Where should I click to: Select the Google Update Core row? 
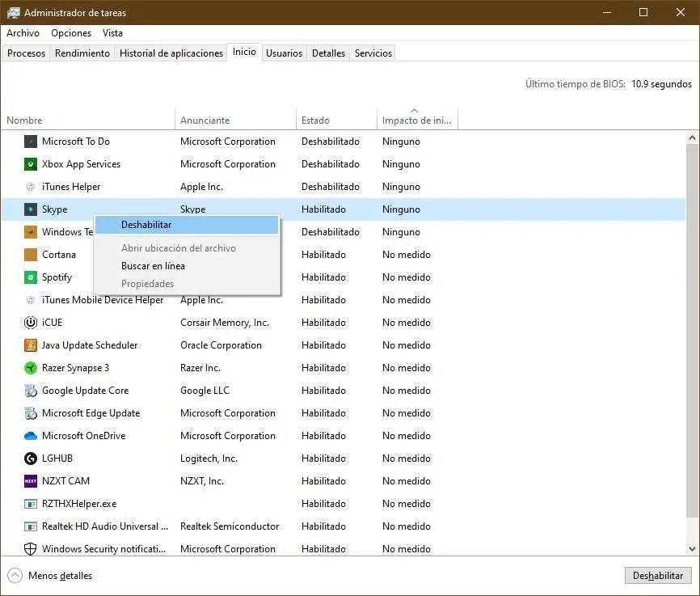85,391
